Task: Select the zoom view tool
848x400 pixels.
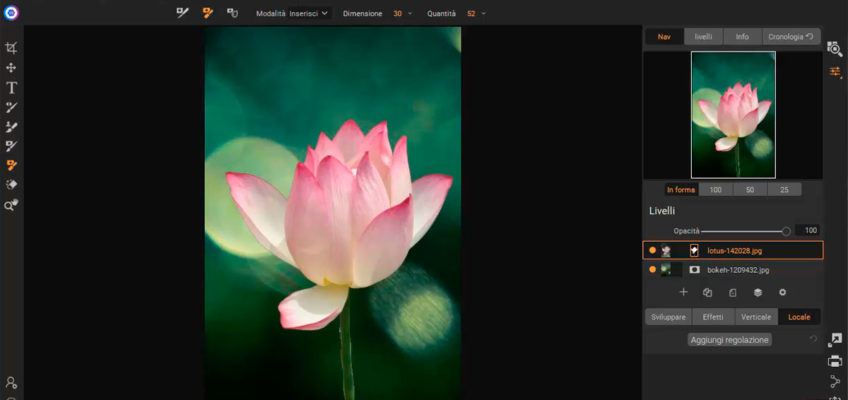Action: pos(11,205)
